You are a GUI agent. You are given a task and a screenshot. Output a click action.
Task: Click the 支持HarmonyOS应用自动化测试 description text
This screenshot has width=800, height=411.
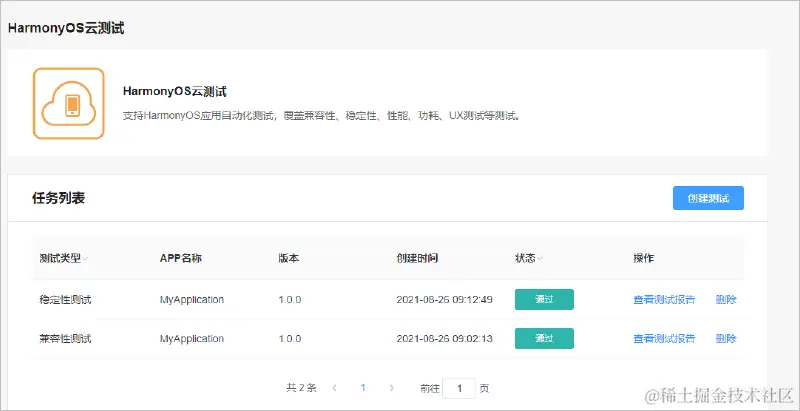[321, 116]
